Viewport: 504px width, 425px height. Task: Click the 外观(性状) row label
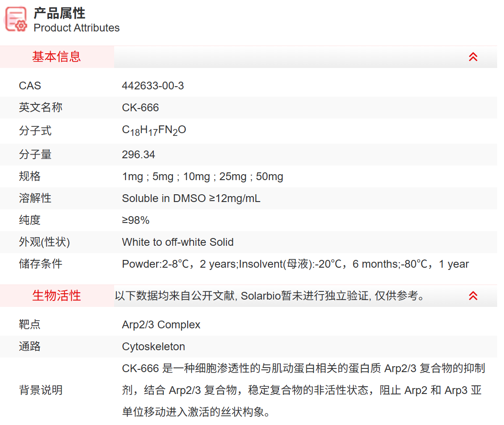click(x=44, y=242)
